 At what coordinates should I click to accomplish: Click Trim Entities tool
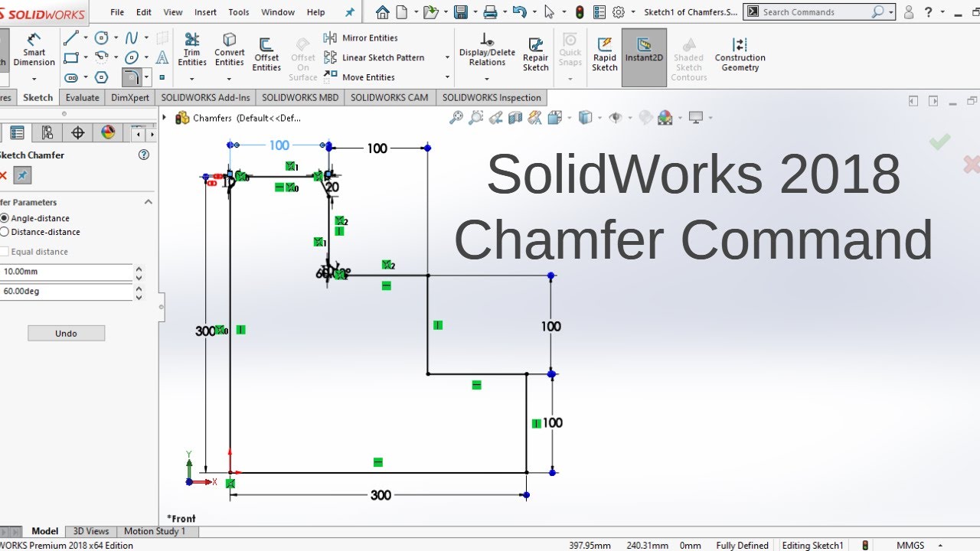(x=192, y=50)
